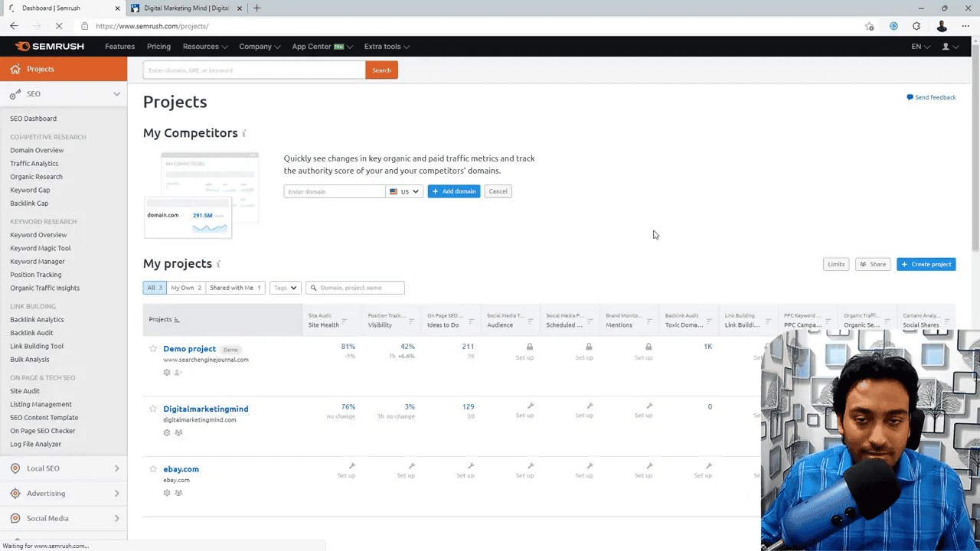Viewport: 980px width, 551px height.
Task: Click the search magnifier in the project filter box
Action: pos(313,288)
